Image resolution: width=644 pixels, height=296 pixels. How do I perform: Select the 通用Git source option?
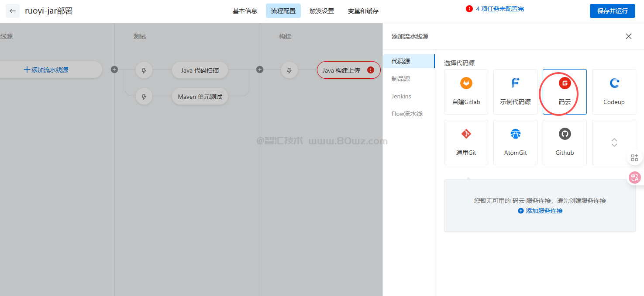coord(466,142)
